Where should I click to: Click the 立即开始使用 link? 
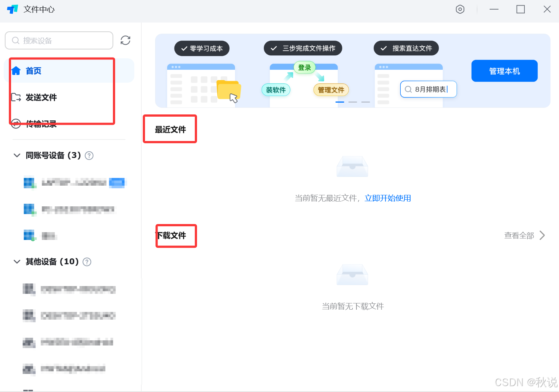click(387, 198)
